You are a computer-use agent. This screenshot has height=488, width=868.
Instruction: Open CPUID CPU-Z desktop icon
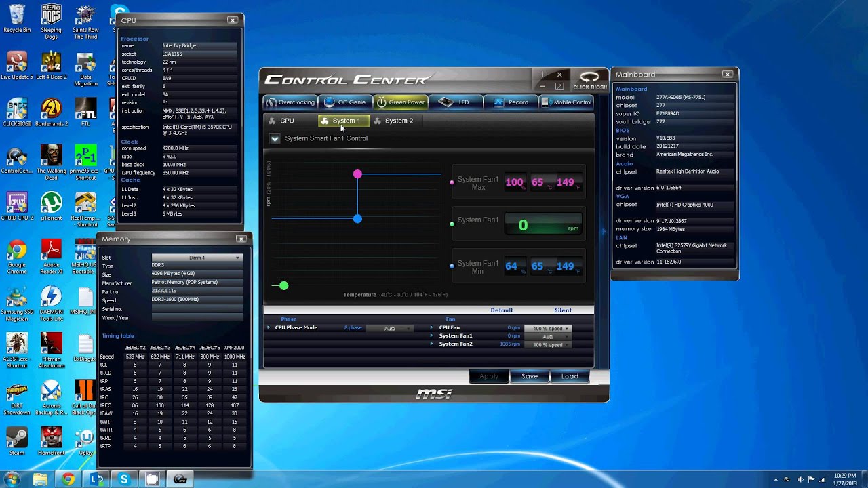17,207
